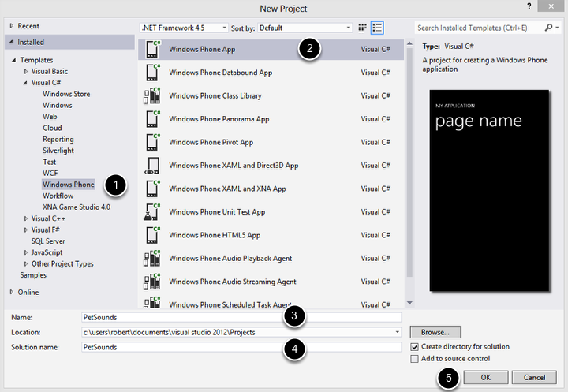Open the help question mark
This screenshot has width=568, height=392.
click(529, 6)
